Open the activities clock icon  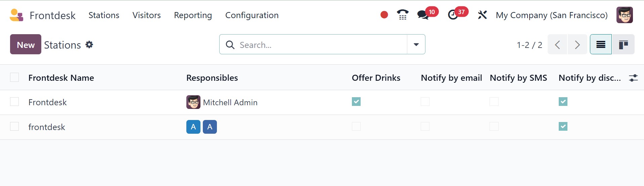(453, 15)
